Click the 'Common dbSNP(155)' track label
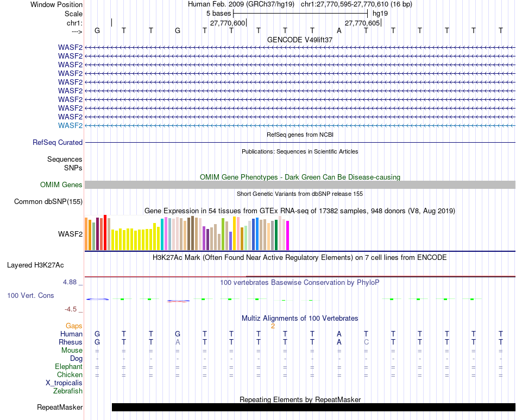The height and width of the screenshot is (420, 516). pyautogui.click(x=48, y=201)
